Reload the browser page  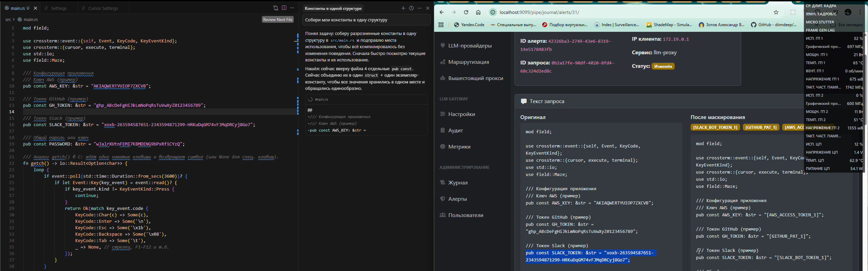pos(466,12)
